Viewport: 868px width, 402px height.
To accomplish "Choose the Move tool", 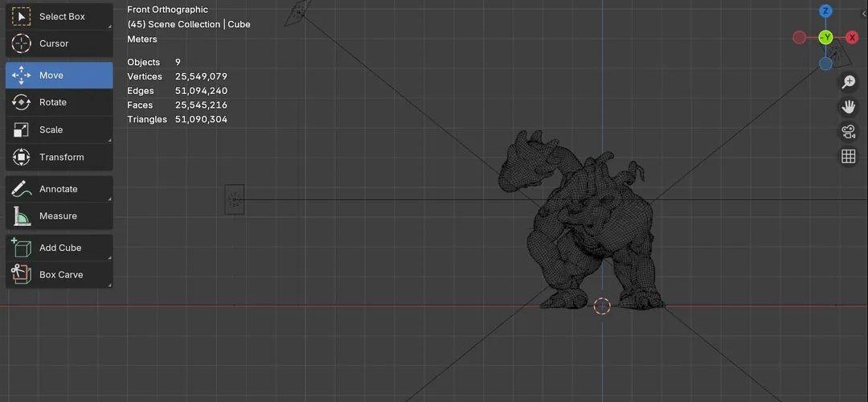I will click(59, 76).
